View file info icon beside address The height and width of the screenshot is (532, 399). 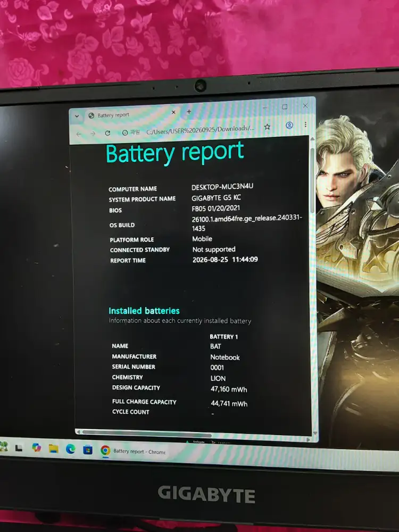pyautogui.click(x=125, y=132)
